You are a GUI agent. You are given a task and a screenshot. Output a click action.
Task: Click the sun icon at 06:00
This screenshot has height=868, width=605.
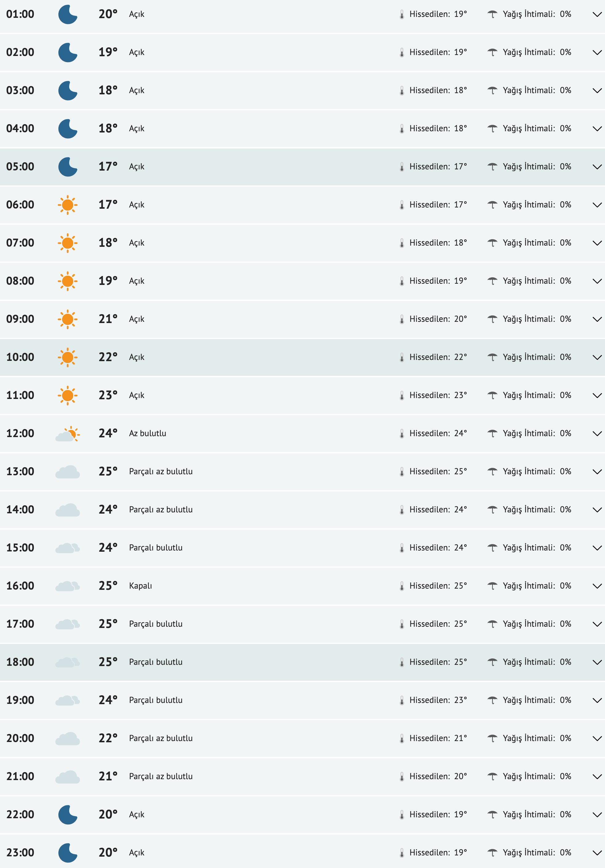(x=68, y=205)
